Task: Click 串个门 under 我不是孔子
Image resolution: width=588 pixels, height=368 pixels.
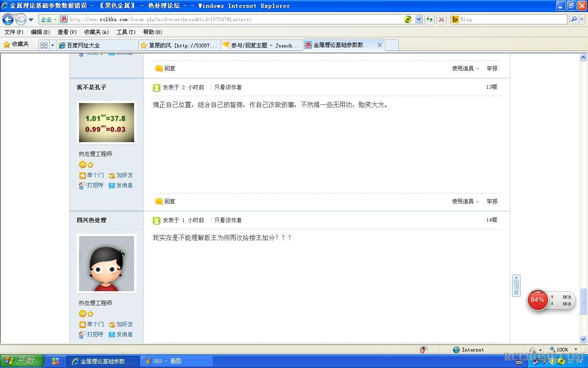Action: point(91,175)
